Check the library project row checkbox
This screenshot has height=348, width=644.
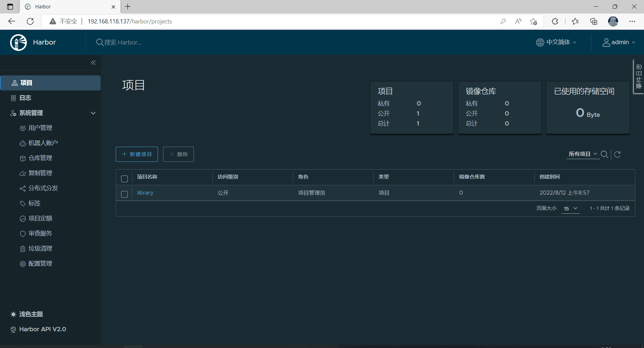124,194
